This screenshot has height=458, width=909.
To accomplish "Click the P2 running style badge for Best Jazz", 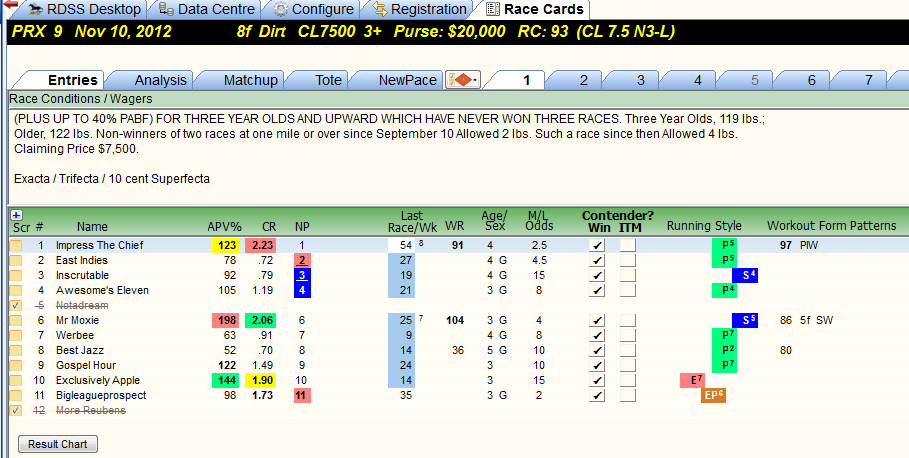I will click(725, 351).
